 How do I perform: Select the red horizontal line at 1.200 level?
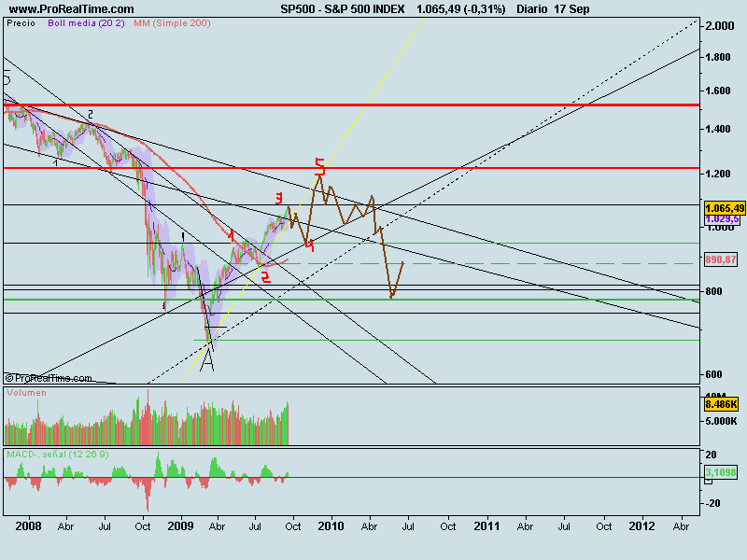coord(352,168)
